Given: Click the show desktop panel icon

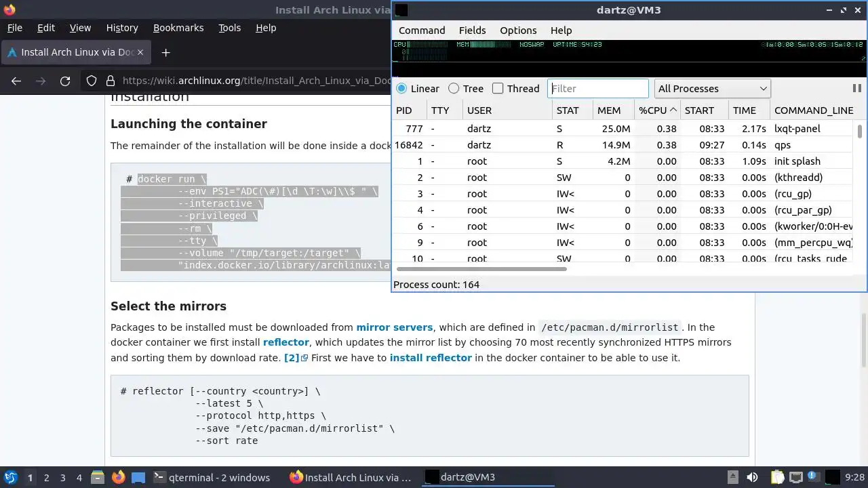Looking at the screenshot, I should click(x=138, y=478).
